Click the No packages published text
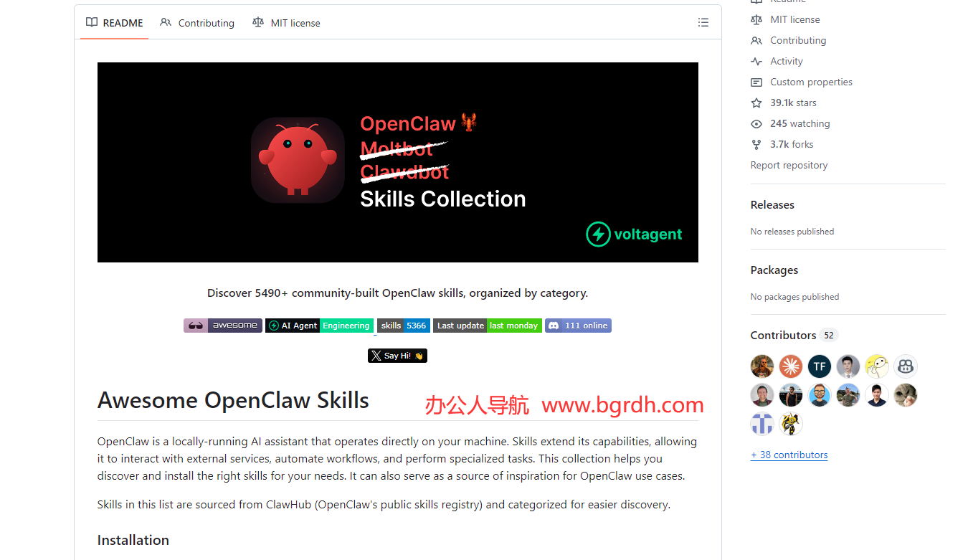The image size is (968, 560). [794, 297]
